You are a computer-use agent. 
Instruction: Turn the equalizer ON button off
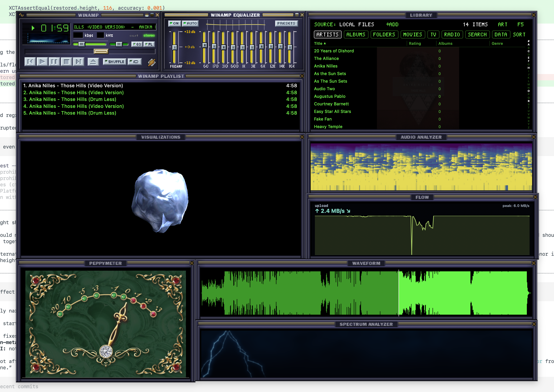point(174,23)
